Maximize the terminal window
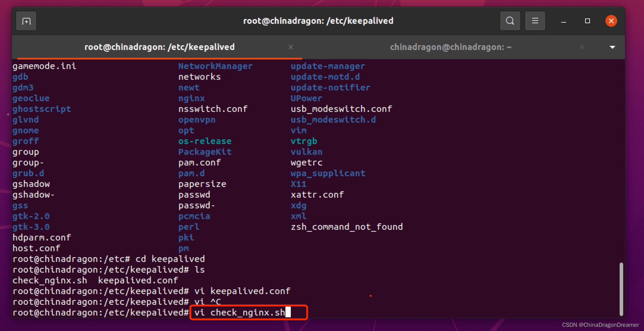The height and width of the screenshot is (331, 644). (587, 21)
